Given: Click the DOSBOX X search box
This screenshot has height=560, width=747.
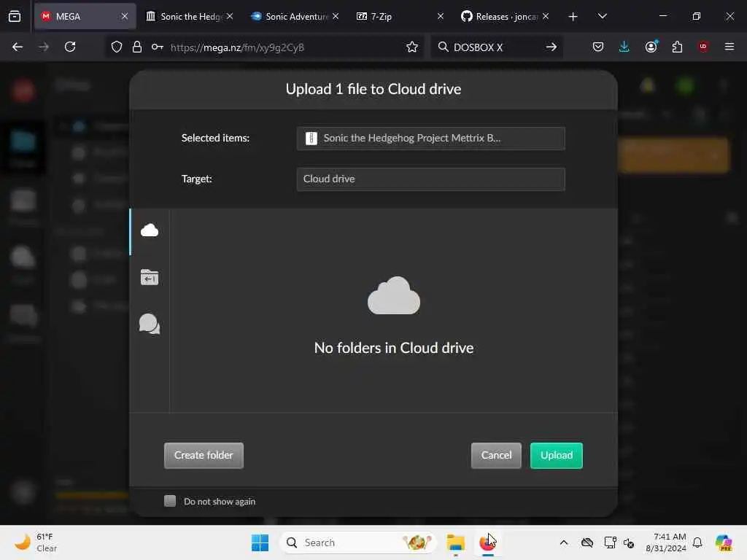Looking at the screenshot, I should click(495, 47).
